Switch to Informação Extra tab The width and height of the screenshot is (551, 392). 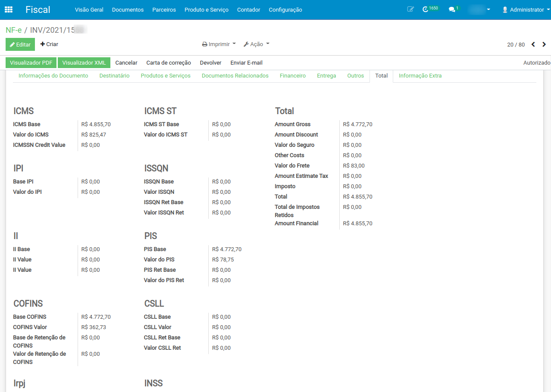420,76
